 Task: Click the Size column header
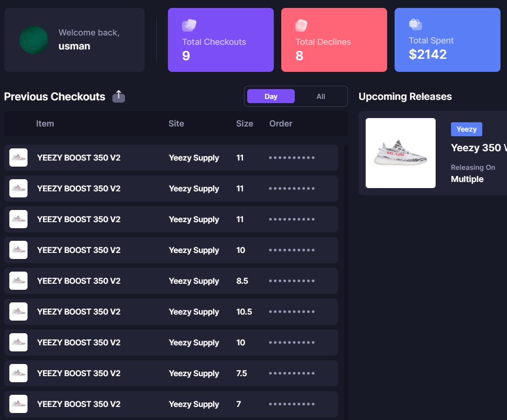point(244,124)
